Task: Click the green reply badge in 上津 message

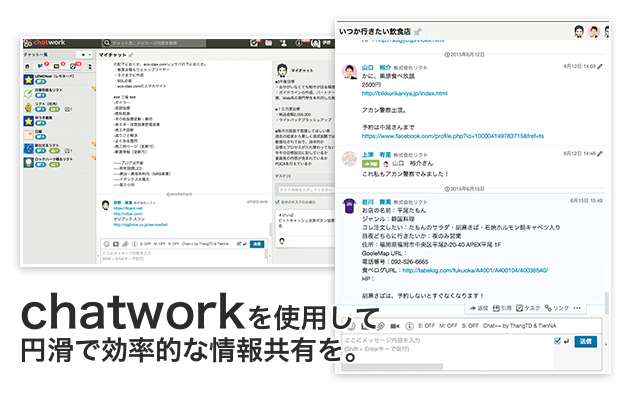Action: click(x=371, y=164)
